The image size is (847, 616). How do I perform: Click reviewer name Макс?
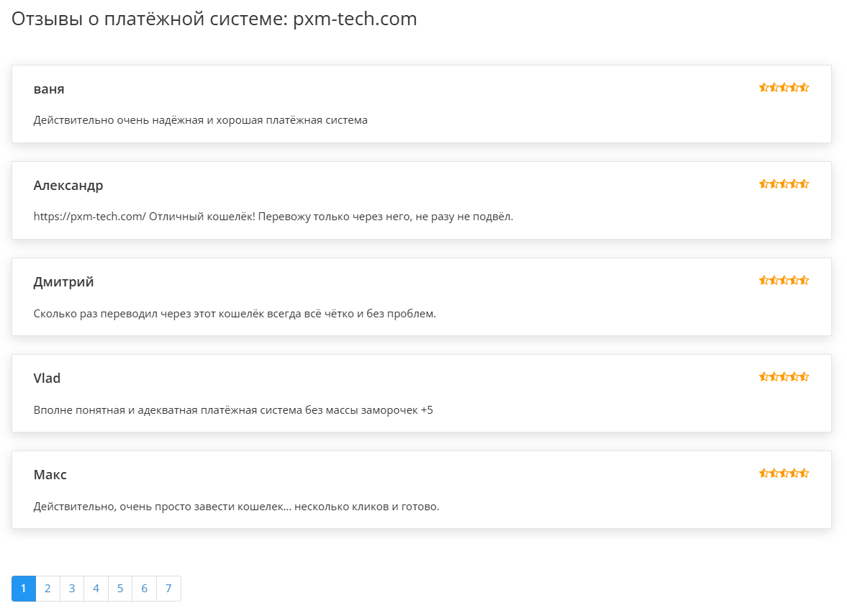pyautogui.click(x=50, y=475)
